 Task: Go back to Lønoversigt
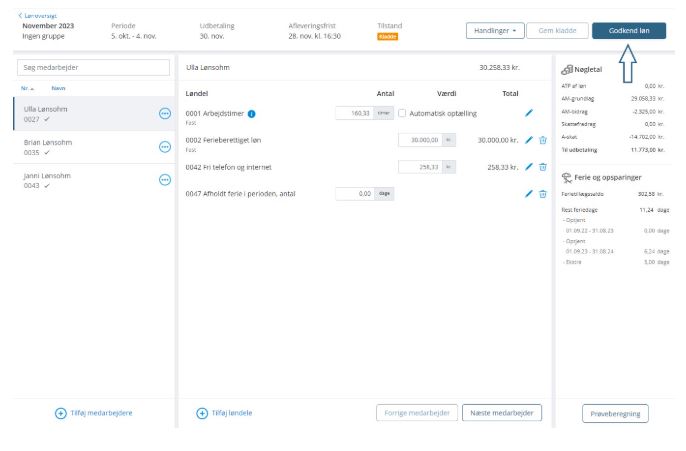tap(40, 15)
